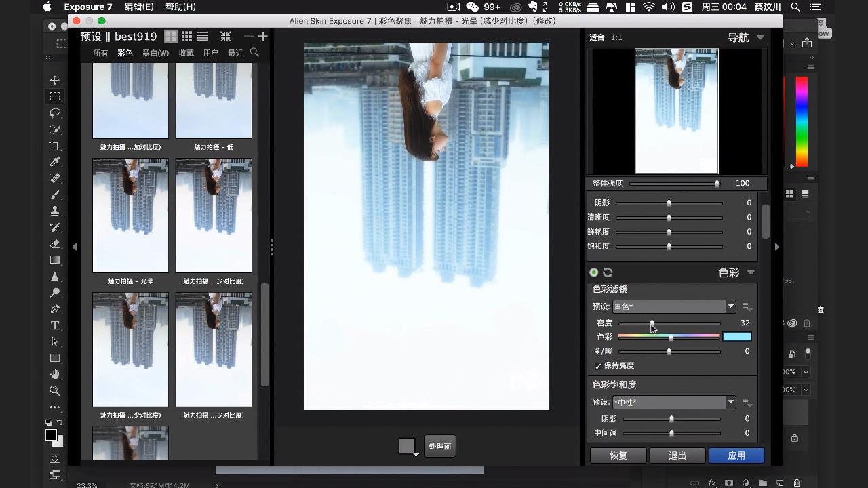Select the Eyedropper tool

point(55,162)
